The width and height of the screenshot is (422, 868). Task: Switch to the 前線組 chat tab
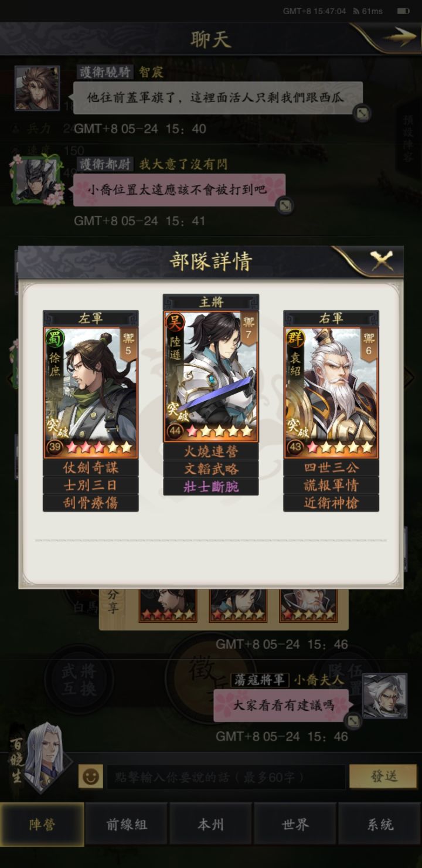point(127,824)
